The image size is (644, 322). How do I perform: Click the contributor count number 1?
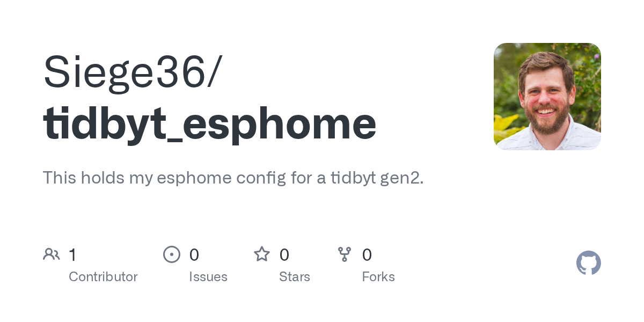pyautogui.click(x=72, y=255)
